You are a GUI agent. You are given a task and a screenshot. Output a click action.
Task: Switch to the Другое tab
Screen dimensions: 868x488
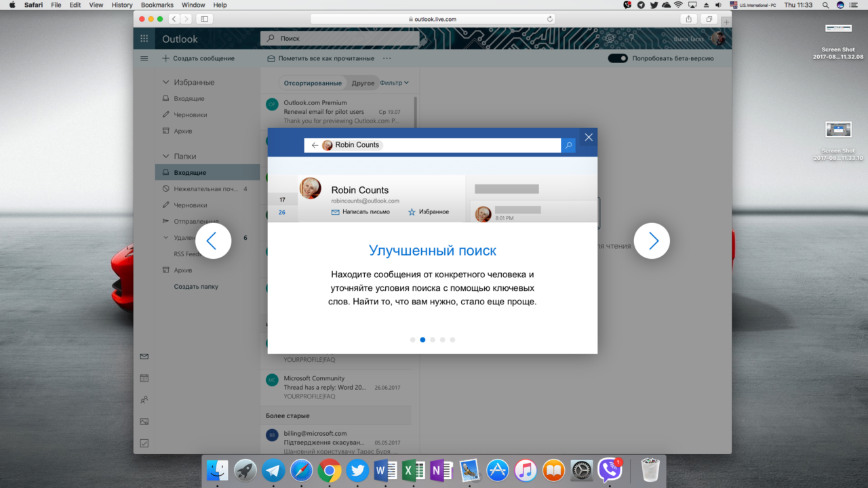coord(363,83)
